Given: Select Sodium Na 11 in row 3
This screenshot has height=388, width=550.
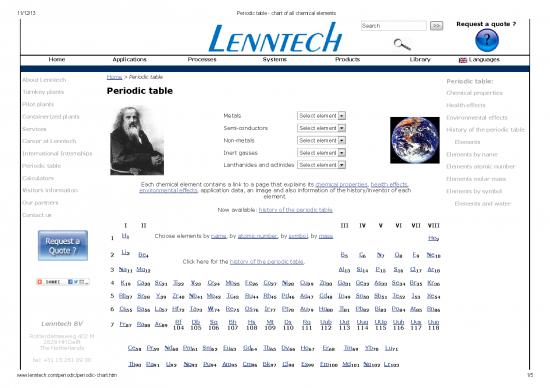Looking at the screenshot, I should tap(126, 269).
